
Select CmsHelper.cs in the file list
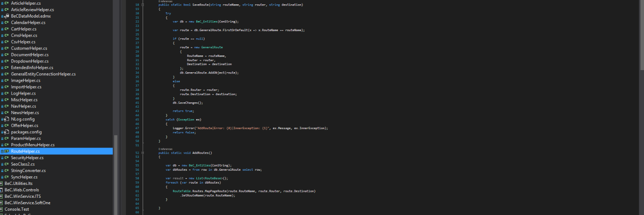(24, 35)
